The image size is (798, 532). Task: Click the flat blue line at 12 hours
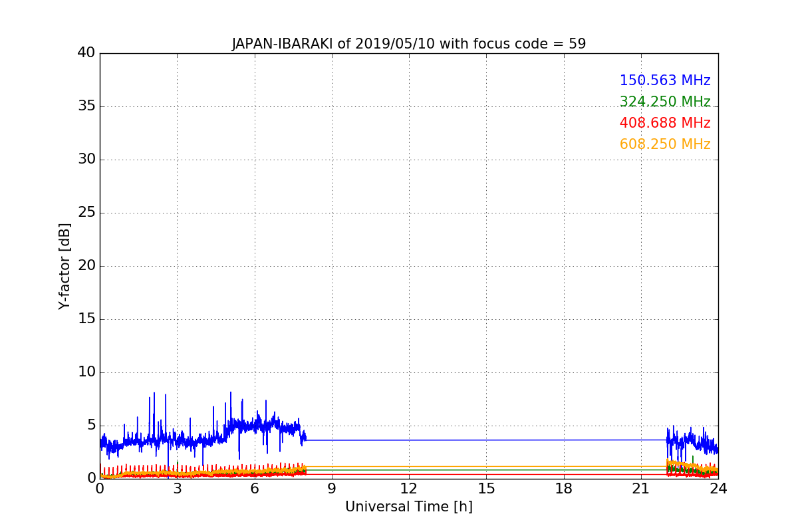coord(409,440)
